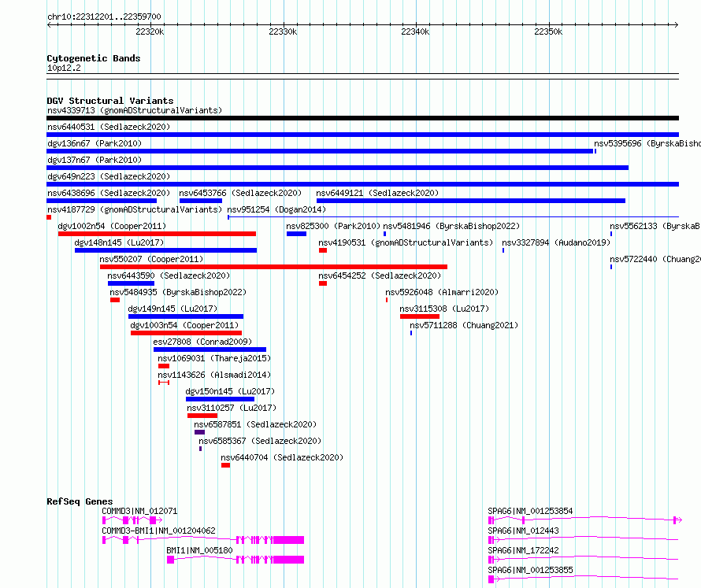Select the nsv3110257 Lu2017 red bar
Viewport: 701px width, 588px height.
pos(202,416)
